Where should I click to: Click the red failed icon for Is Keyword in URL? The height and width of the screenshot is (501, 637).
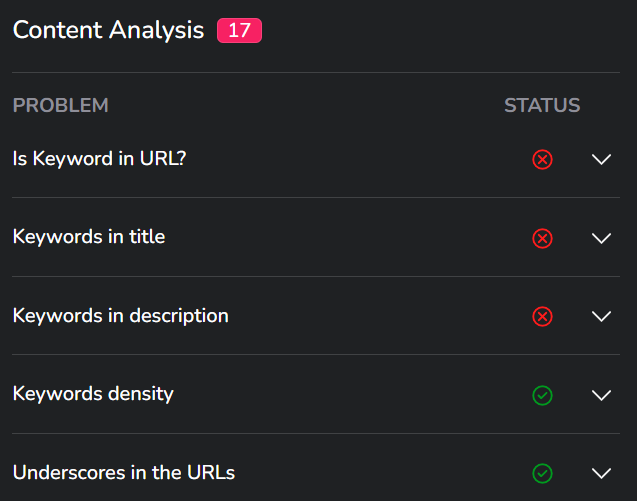tap(542, 159)
